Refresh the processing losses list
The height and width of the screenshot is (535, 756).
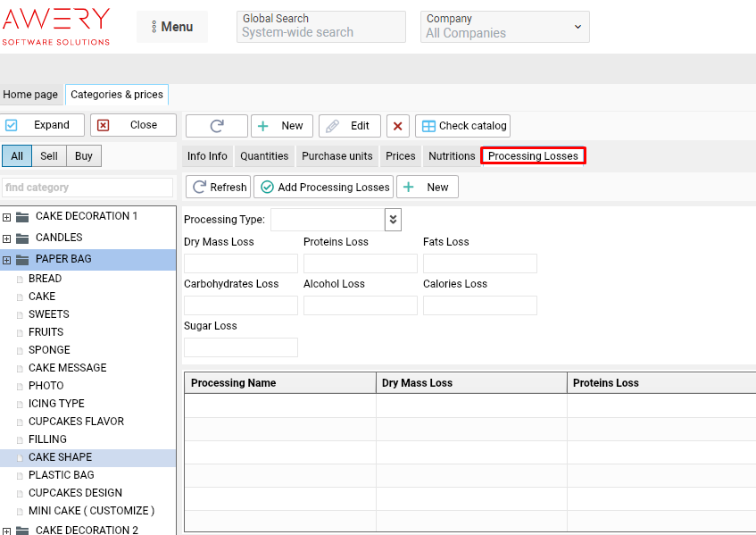[218, 187]
